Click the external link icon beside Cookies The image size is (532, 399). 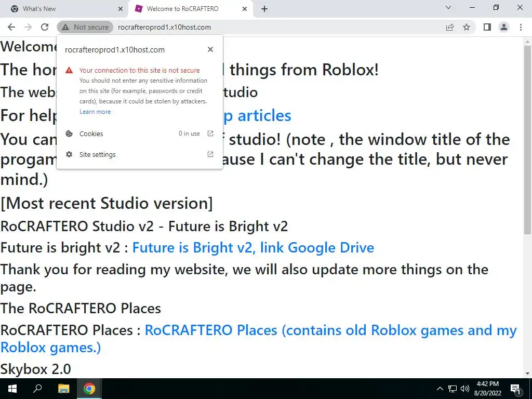(x=210, y=134)
